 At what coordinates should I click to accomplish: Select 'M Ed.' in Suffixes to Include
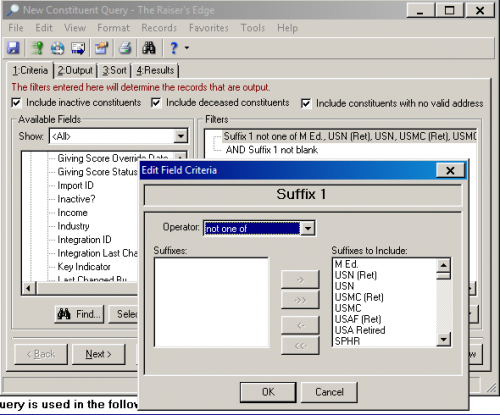pos(347,264)
